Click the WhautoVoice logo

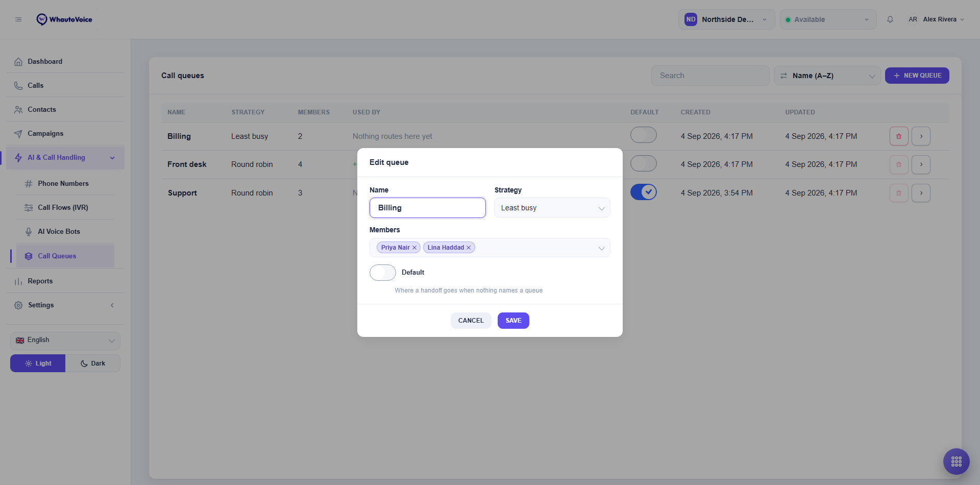pos(64,19)
